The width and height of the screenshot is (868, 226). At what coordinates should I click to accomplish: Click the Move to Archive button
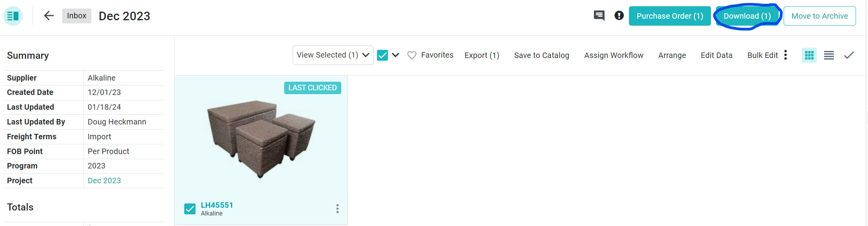819,16
